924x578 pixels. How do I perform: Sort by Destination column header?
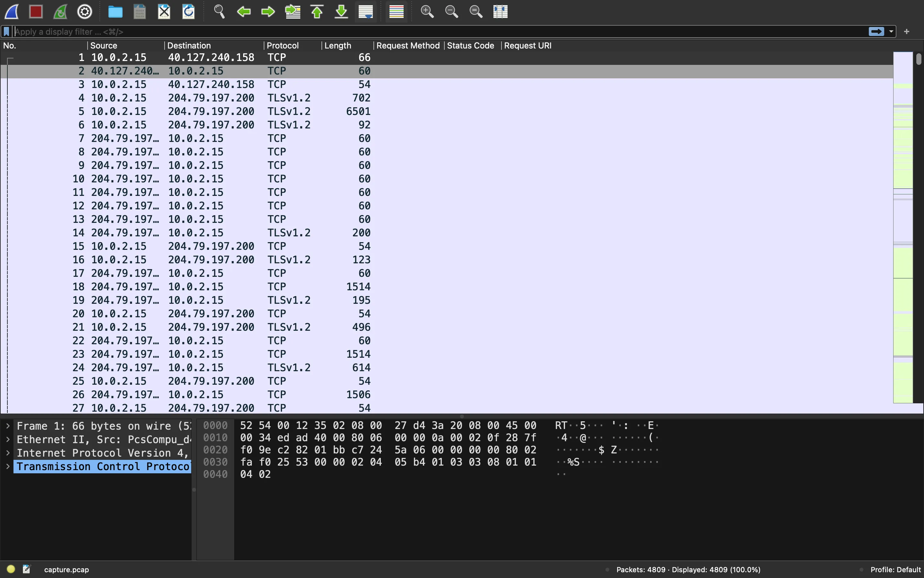(x=214, y=46)
